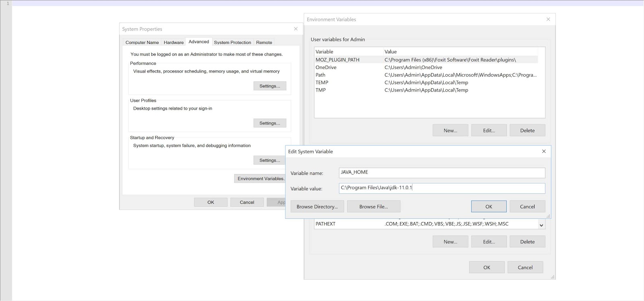Open Startup and Recovery Settings button
The width and height of the screenshot is (644, 301).
(270, 160)
